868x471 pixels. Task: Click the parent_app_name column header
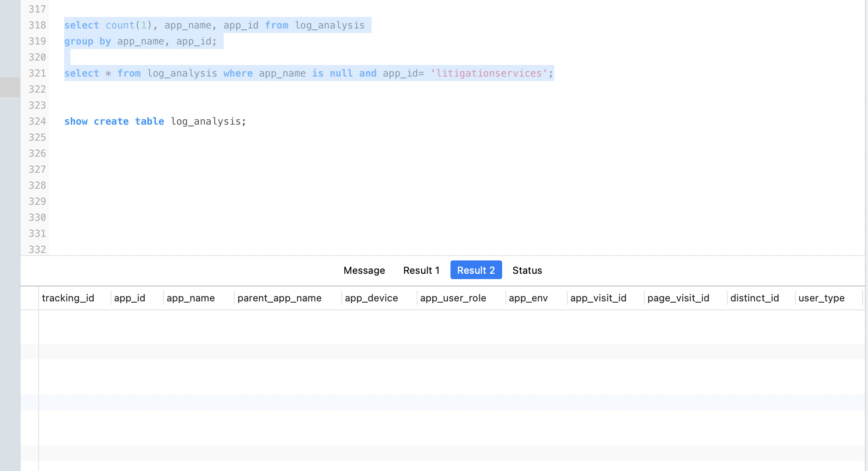point(279,298)
